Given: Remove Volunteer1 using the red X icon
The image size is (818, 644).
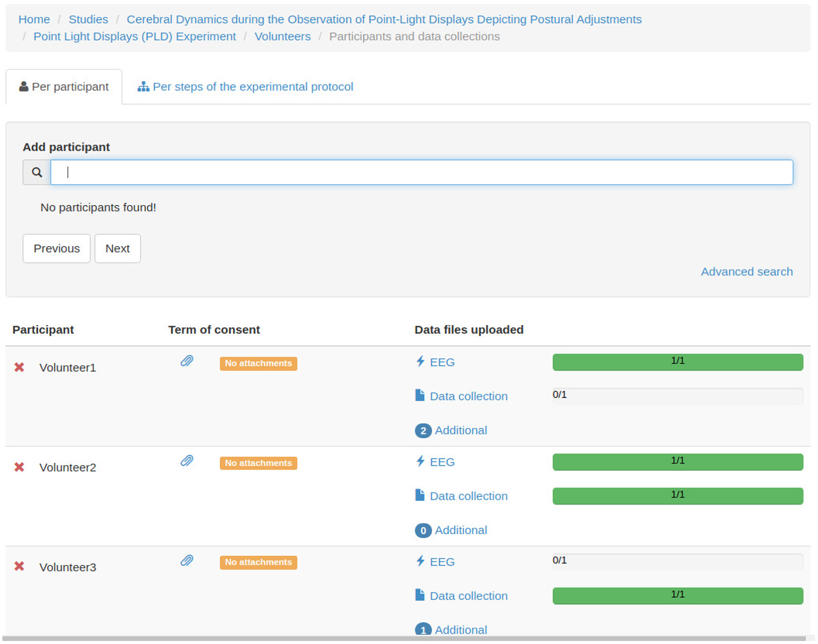Looking at the screenshot, I should (x=19, y=367).
